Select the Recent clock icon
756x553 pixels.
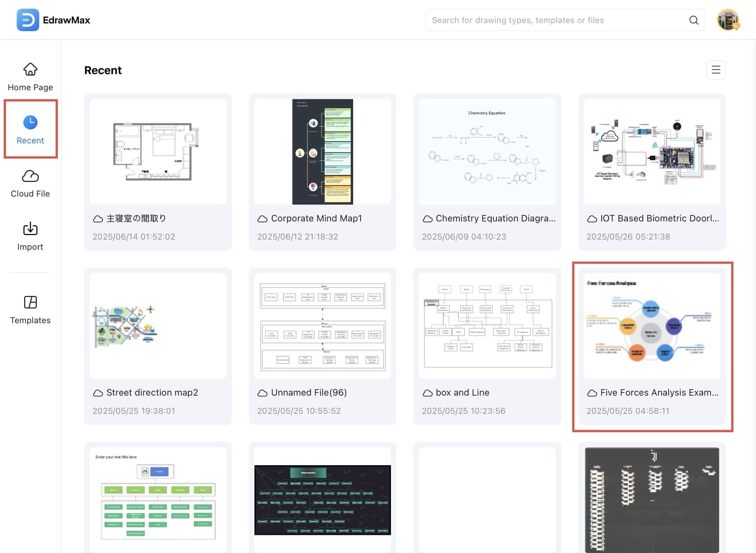click(30, 122)
